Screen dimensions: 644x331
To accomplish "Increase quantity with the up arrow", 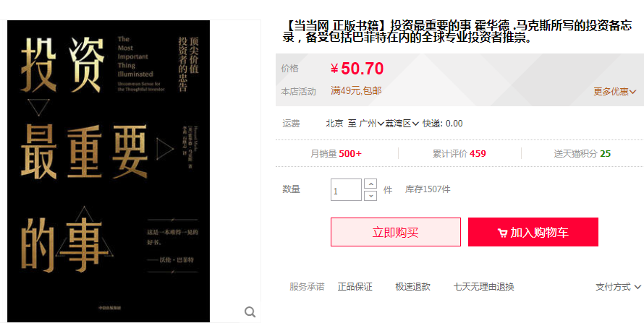I will pos(370,184).
